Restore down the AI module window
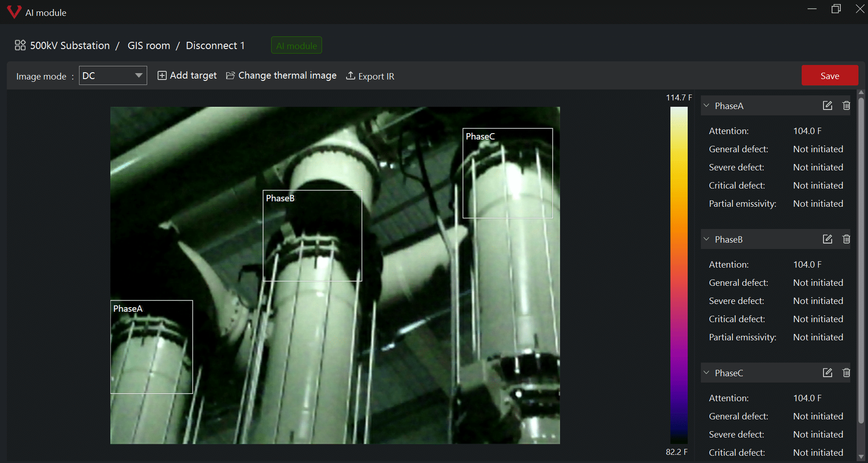This screenshot has height=463, width=868. (x=836, y=9)
